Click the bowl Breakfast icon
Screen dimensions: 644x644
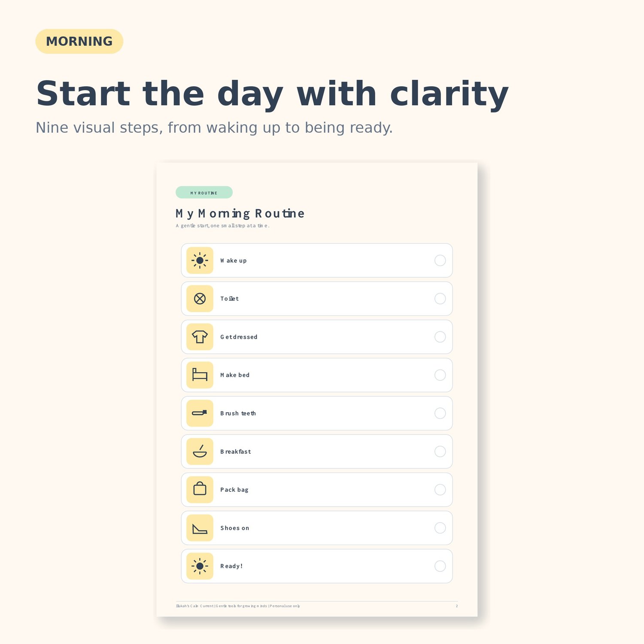pyautogui.click(x=200, y=451)
